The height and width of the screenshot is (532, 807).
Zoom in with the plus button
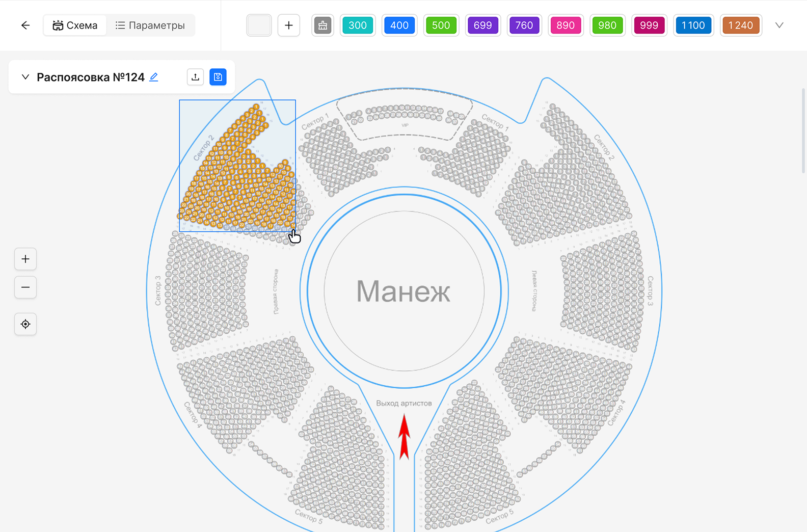(25, 259)
